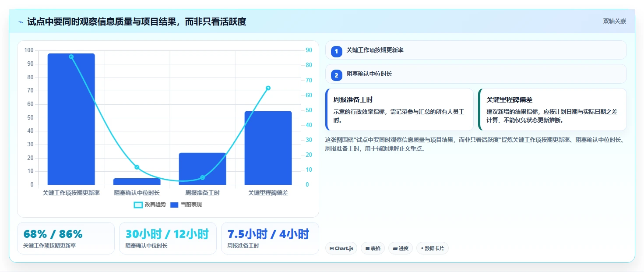This screenshot has height=272, width=644.
Task: Click the lightning icon beside the header title
Action: (x=21, y=22)
